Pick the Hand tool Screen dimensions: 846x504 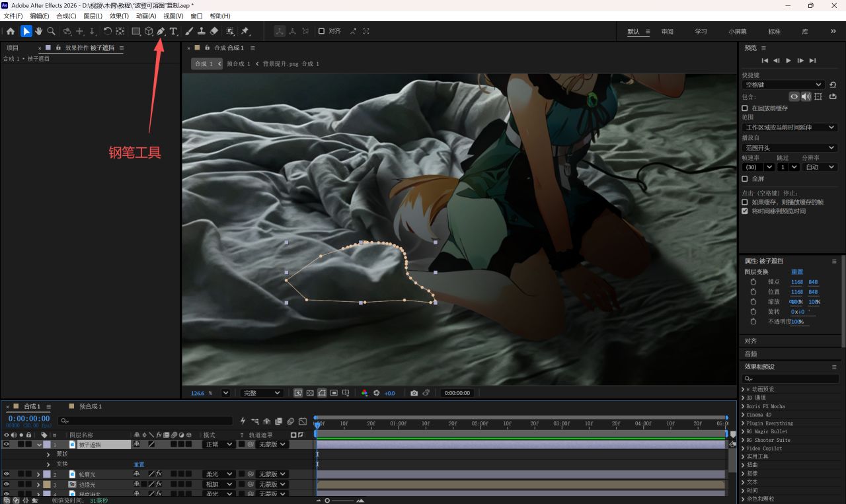pyautogui.click(x=39, y=31)
